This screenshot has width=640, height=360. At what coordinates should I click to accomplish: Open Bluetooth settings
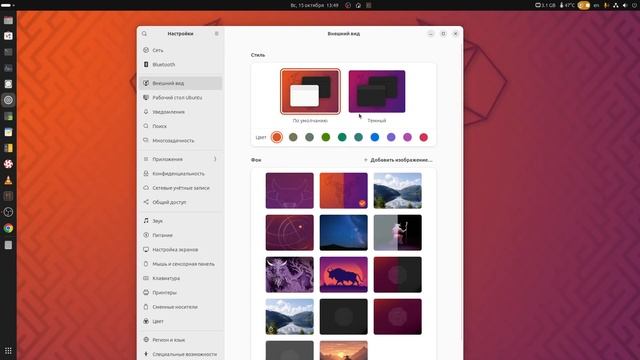click(180, 64)
